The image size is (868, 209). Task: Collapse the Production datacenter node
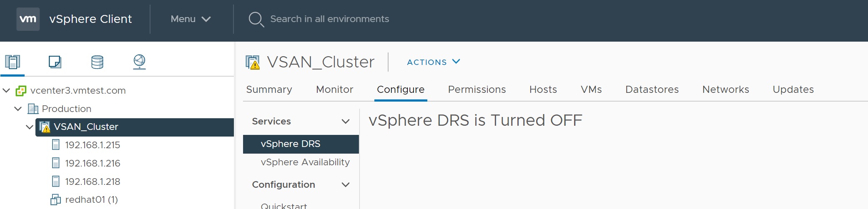coord(18,109)
